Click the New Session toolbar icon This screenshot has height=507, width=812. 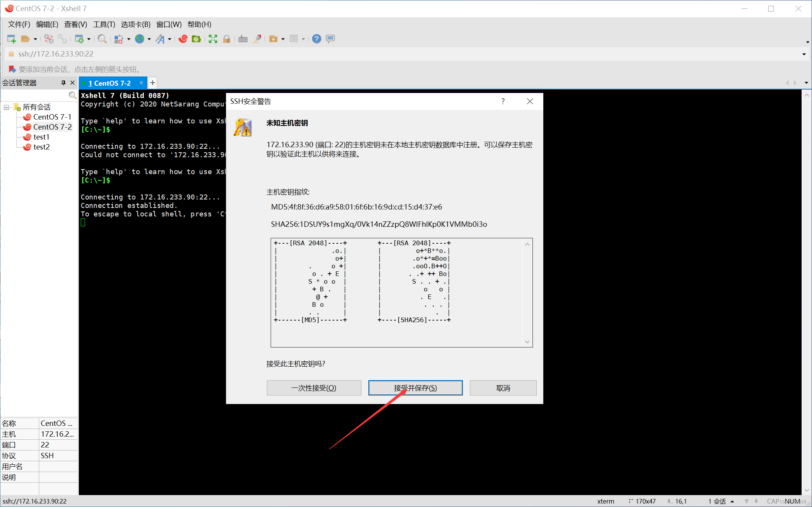tap(11, 39)
